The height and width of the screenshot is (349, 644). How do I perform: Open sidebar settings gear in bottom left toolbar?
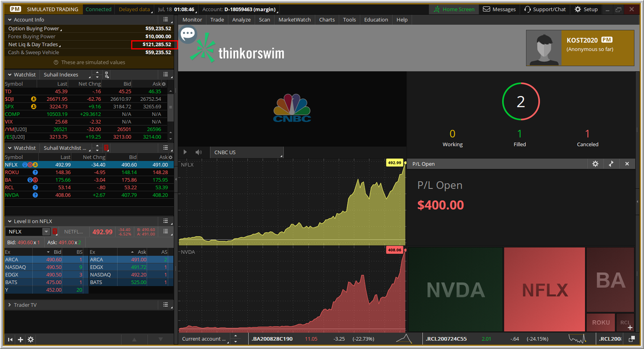[x=31, y=339]
